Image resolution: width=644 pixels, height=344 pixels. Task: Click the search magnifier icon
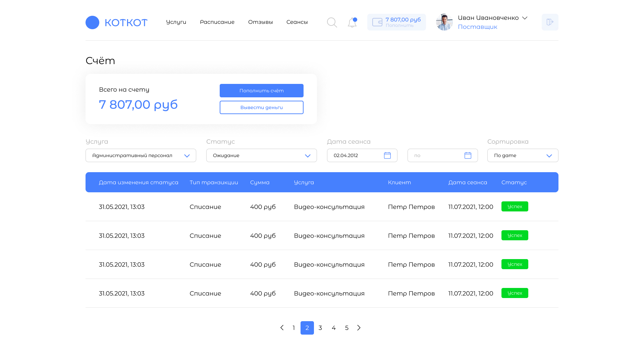point(332,22)
